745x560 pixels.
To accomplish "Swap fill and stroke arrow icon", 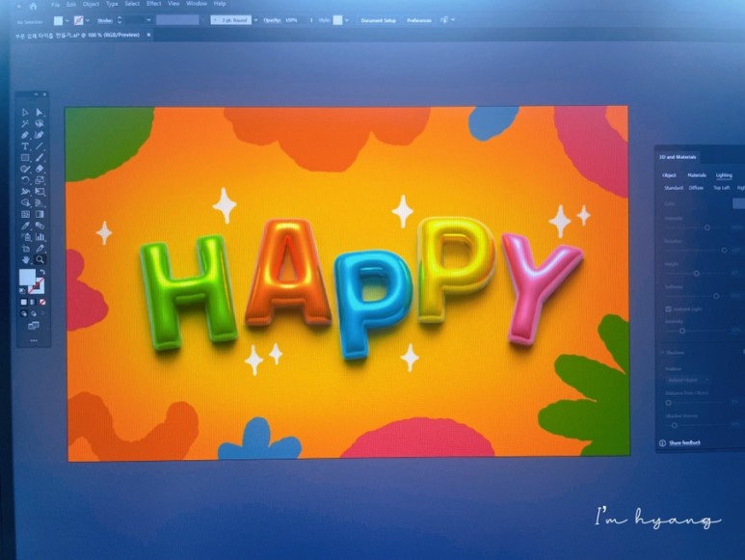I will pos(42,272).
